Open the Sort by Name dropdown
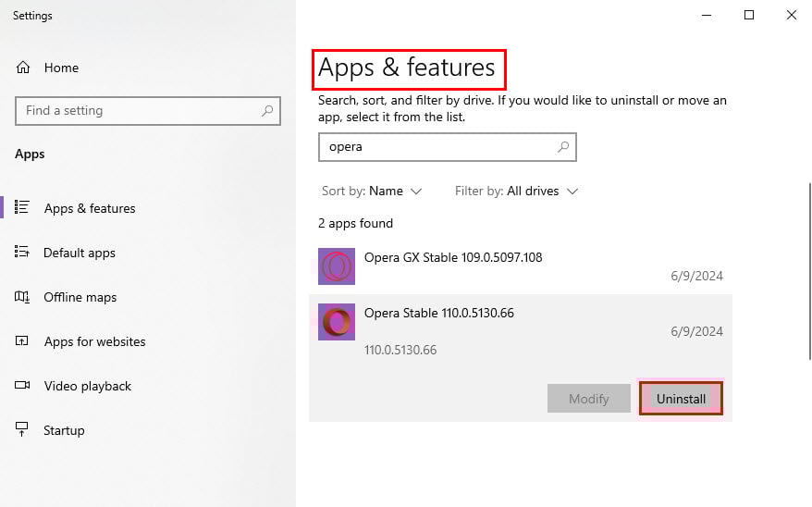Screen dimensions: 812x507 [x=372, y=192]
